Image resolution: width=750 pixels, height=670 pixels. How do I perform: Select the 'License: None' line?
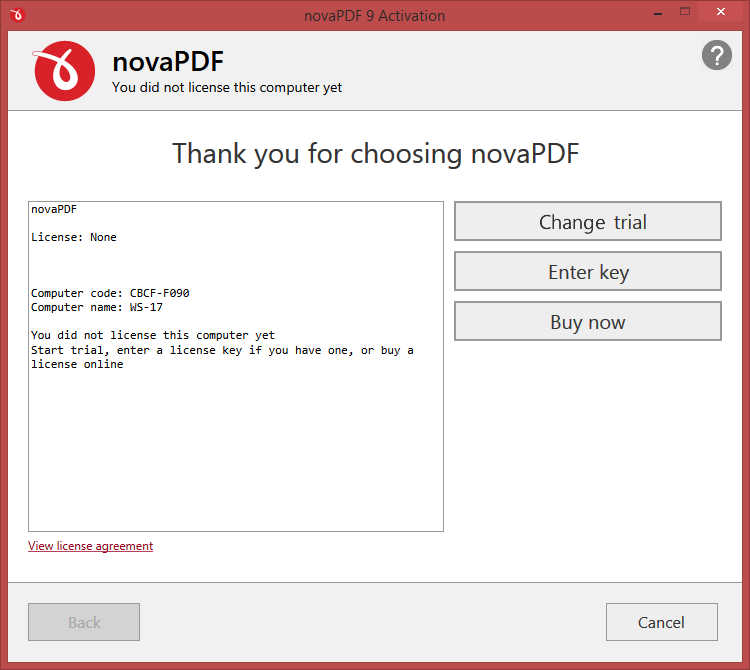pos(74,237)
